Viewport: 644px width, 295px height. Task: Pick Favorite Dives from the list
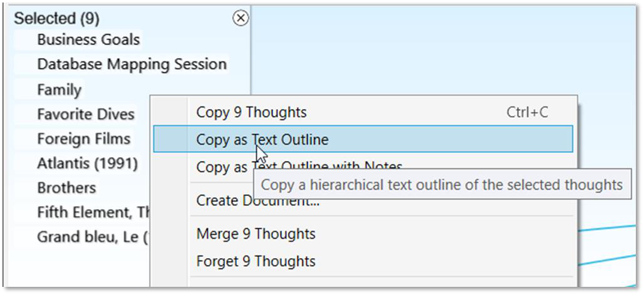(x=85, y=114)
